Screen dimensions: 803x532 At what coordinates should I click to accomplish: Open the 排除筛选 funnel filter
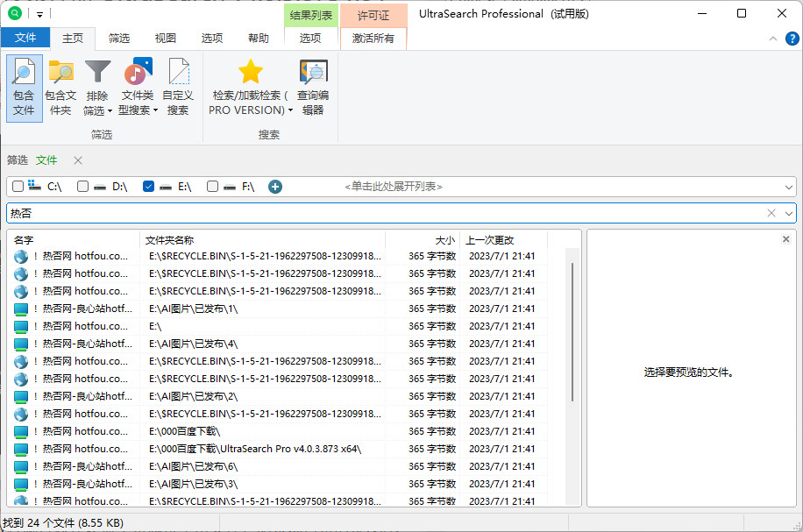point(97,72)
